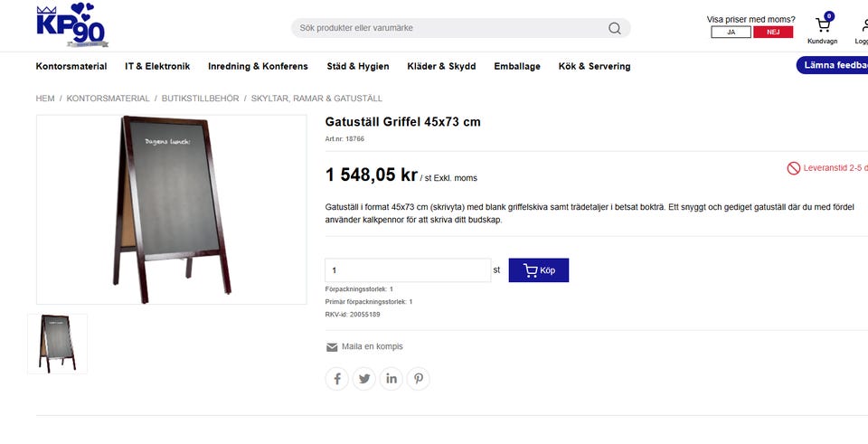
Task: Open the Inredning & Konferens category
Action: [258, 66]
